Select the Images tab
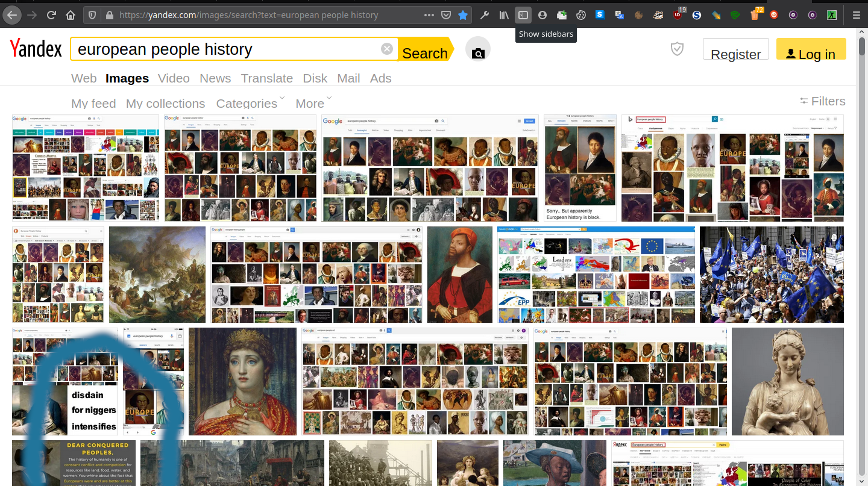 tap(127, 78)
